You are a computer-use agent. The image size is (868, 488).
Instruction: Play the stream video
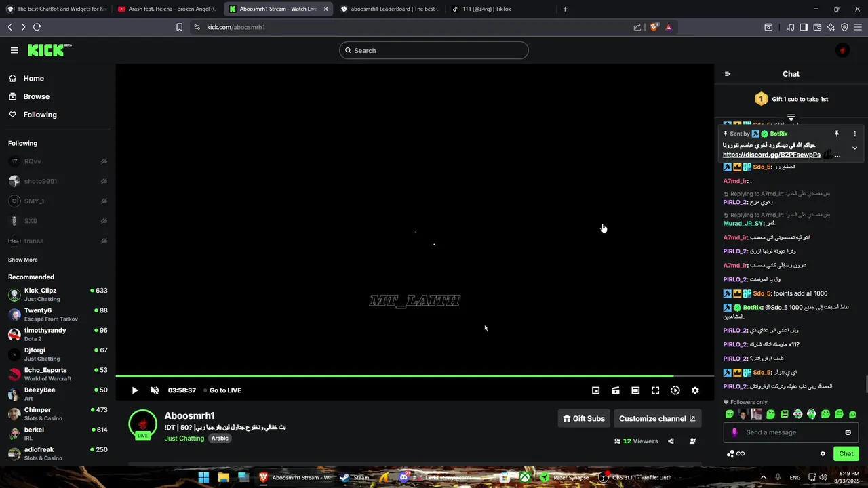pos(134,390)
